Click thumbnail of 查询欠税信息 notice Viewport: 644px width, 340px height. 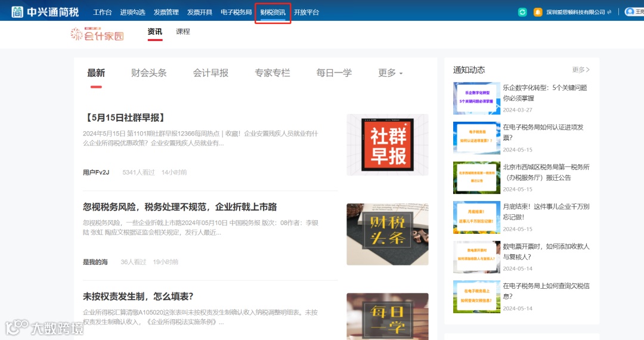point(476,296)
